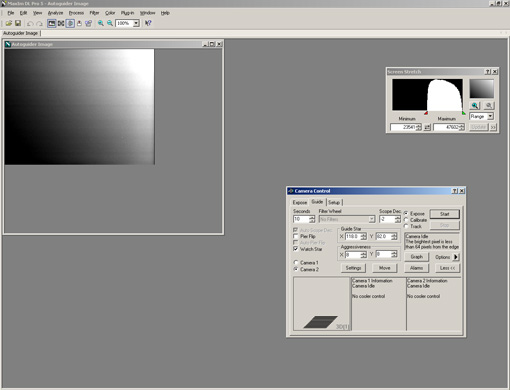Select the Track radio button

pos(406,226)
